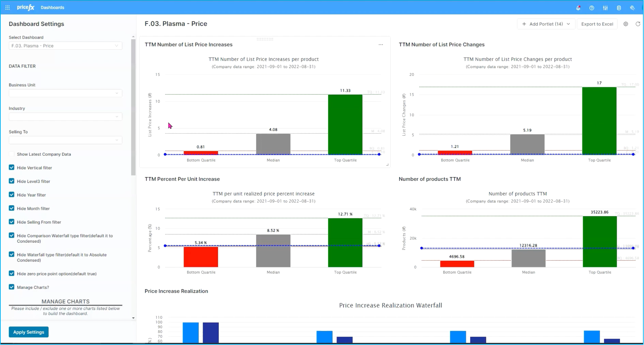Viewport: 644px width, 345px height.
Task: Click red Bottom Quartile bar labeled 0.81
Action: click(201, 153)
